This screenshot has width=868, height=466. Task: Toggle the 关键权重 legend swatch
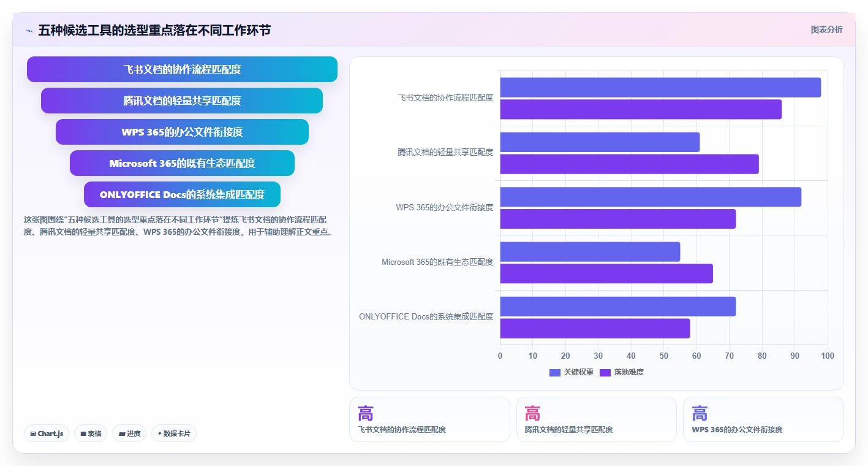(555, 372)
